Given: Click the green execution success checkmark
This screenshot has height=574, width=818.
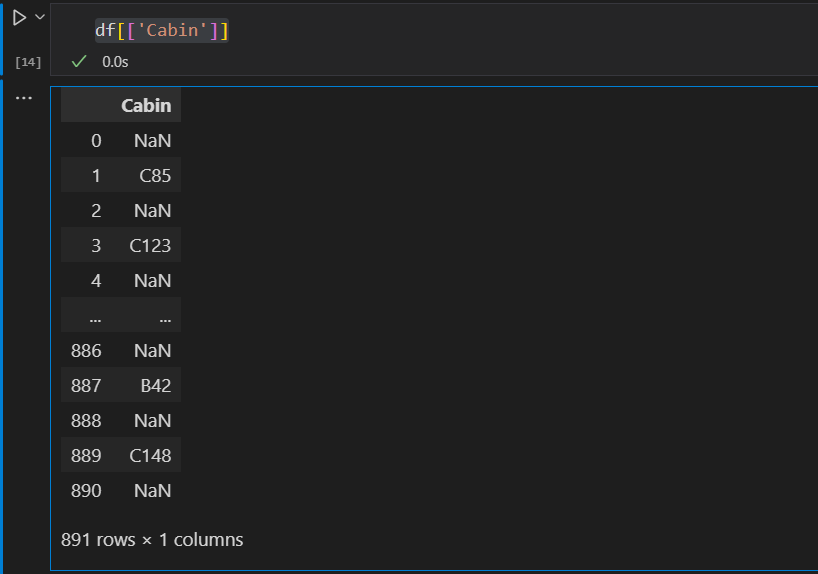Looking at the screenshot, I should tap(79, 62).
